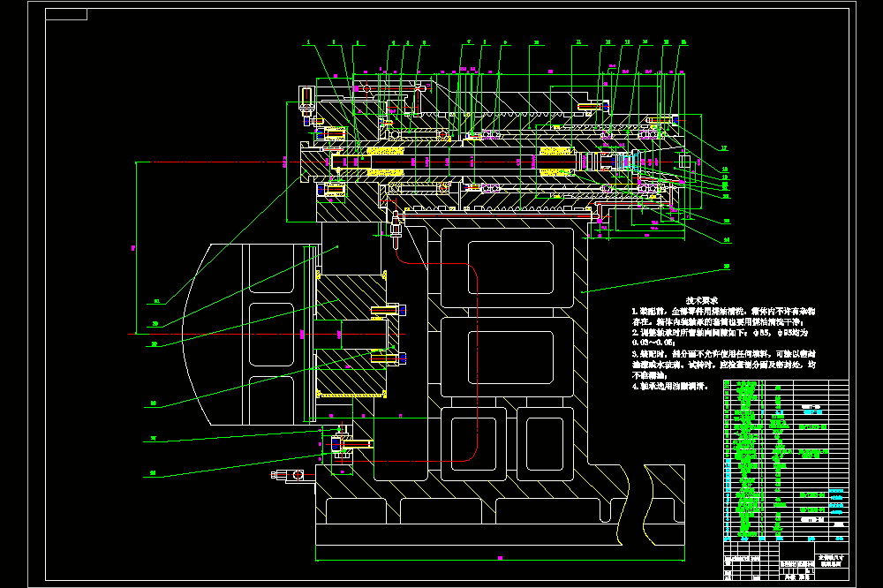Select the clearance value '0.03~0.06;'
This screenshot has height=588, width=883.
coord(653,343)
